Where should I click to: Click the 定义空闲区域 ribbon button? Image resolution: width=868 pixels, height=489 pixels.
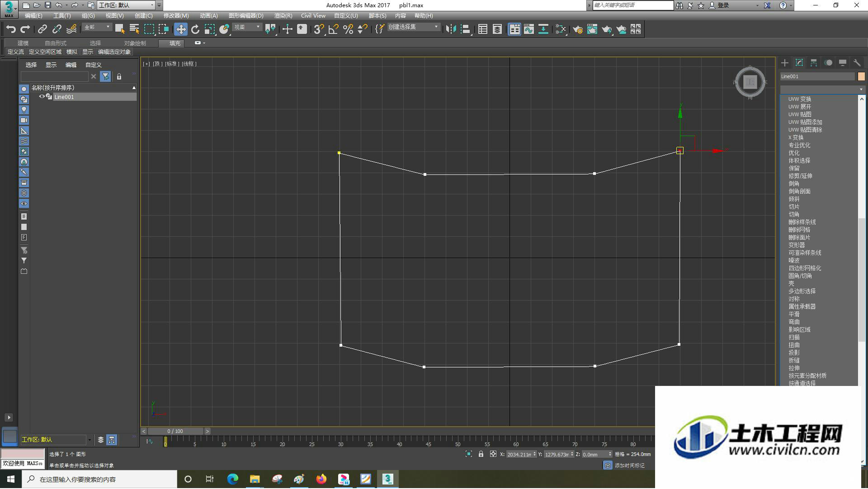(45, 52)
